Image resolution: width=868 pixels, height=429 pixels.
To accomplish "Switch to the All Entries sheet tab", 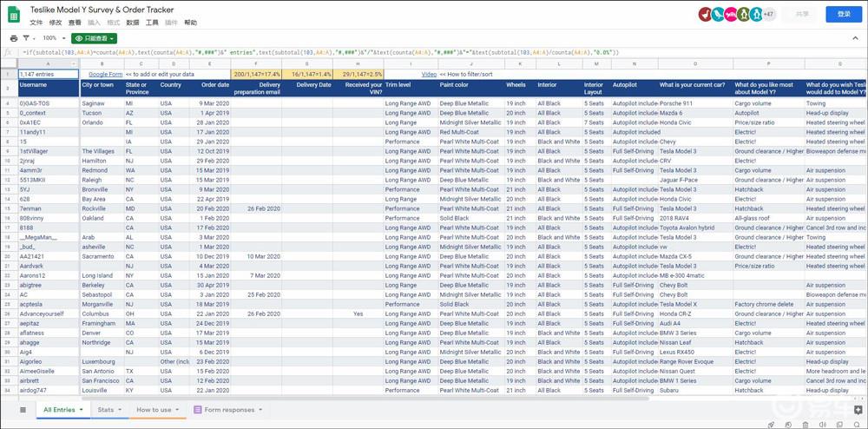I will [63, 410].
